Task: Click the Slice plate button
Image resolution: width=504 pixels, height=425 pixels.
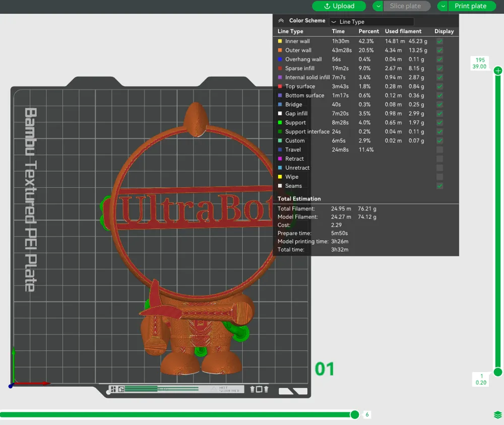Action: point(407,6)
